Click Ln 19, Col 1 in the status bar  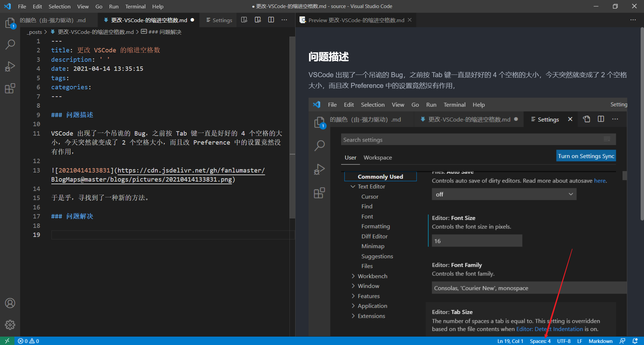point(510,341)
